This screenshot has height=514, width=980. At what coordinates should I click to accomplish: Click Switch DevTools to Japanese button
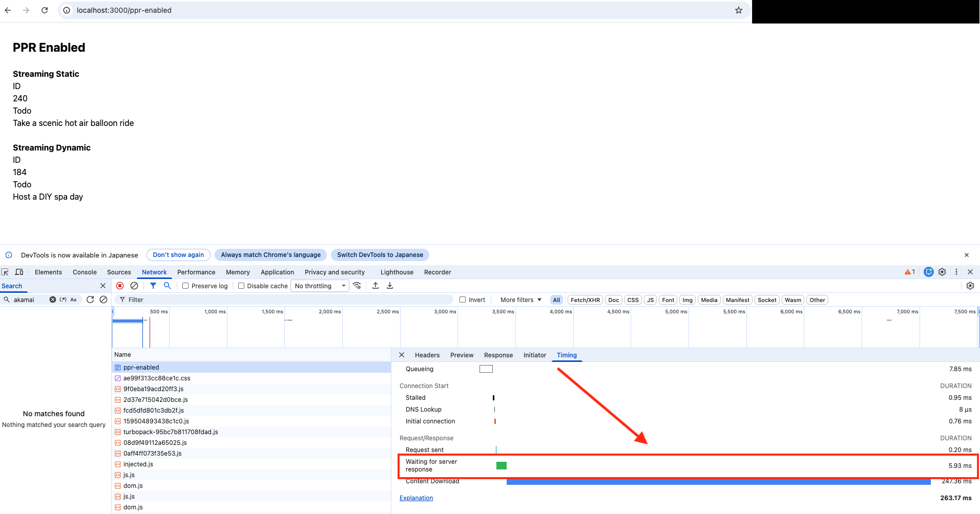click(380, 255)
